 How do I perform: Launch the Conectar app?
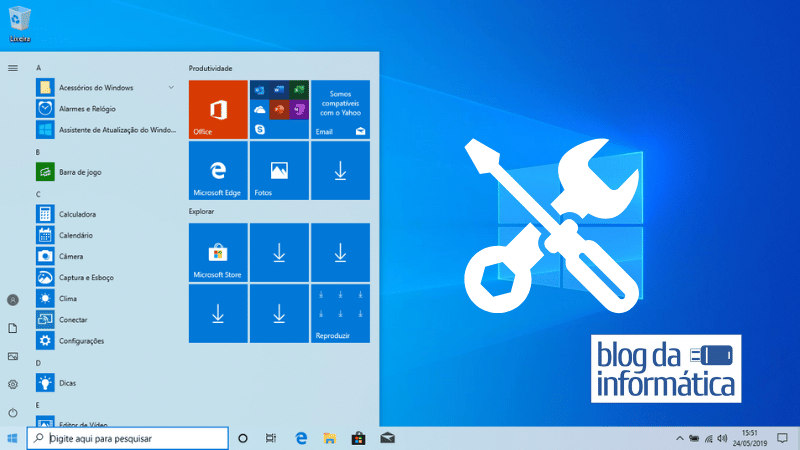[106, 319]
